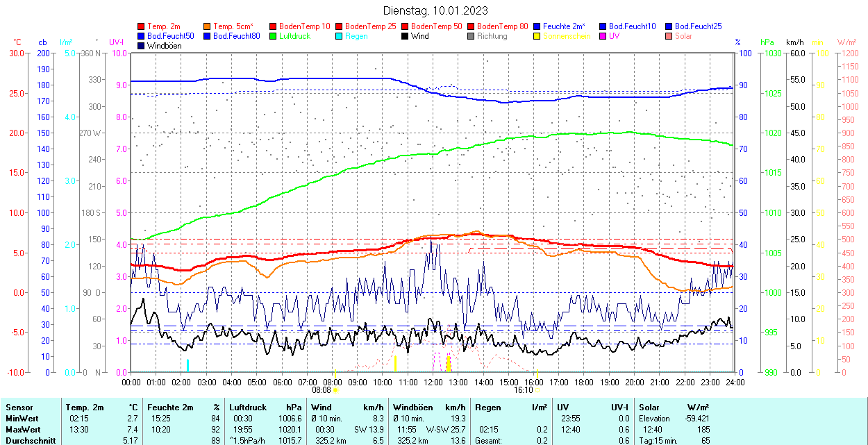Click the Windböen column header in table
868x445 pixels.
[413, 408]
